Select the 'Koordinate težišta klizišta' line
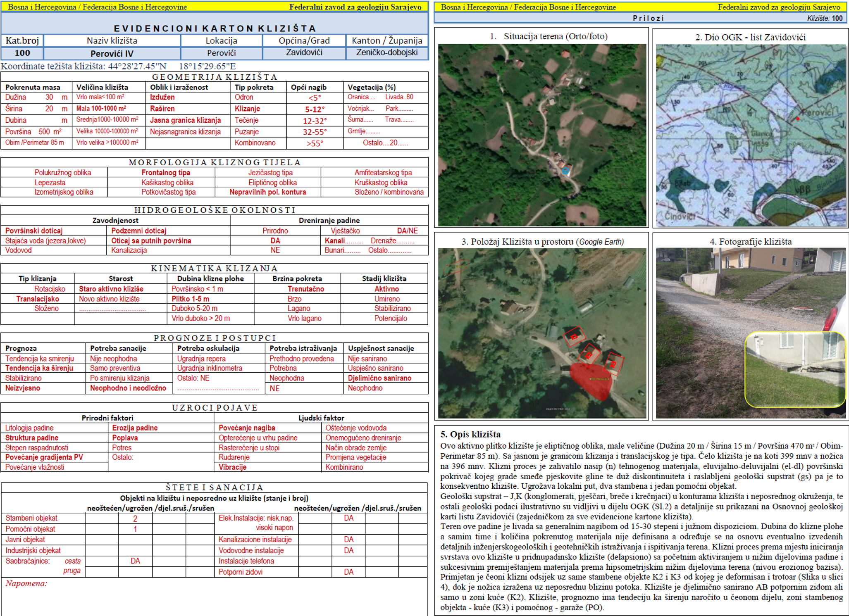The image size is (849, 616). click(118, 66)
